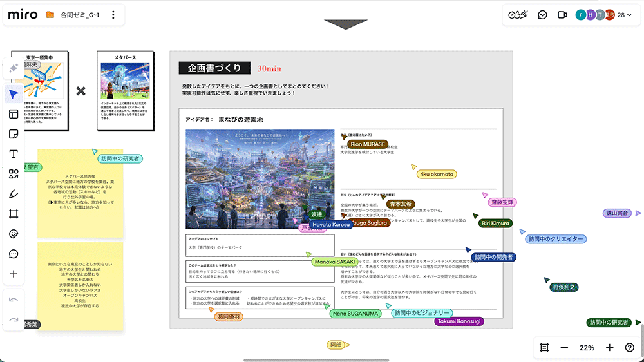
Task: Click the 22% zoom level
Action: point(587,348)
